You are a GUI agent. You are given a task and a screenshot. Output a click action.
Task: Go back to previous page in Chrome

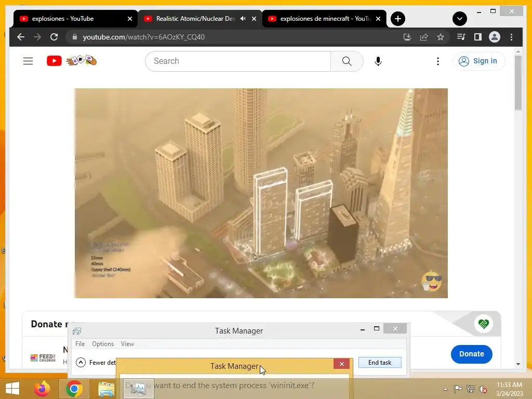pyautogui.click(x=21, y=37)
